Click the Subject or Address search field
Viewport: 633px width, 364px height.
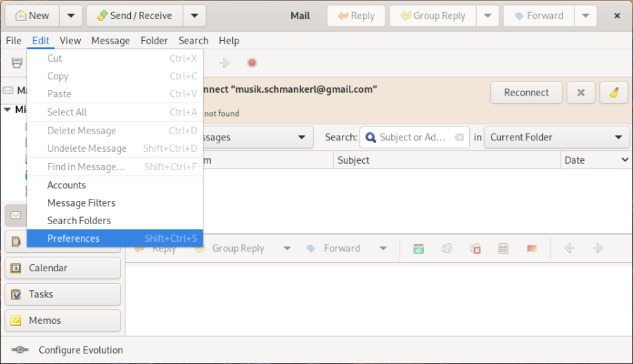tap(412, 138)
